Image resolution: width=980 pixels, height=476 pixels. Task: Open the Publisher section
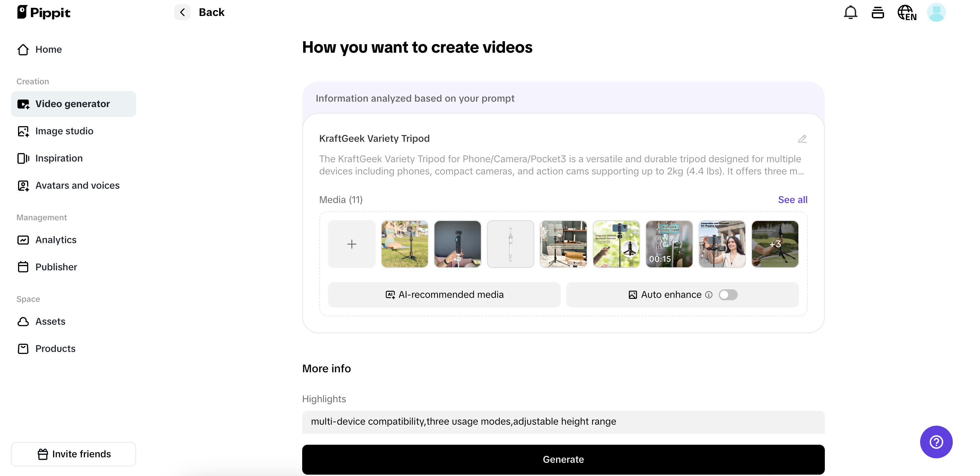click(x=57, y=267)
